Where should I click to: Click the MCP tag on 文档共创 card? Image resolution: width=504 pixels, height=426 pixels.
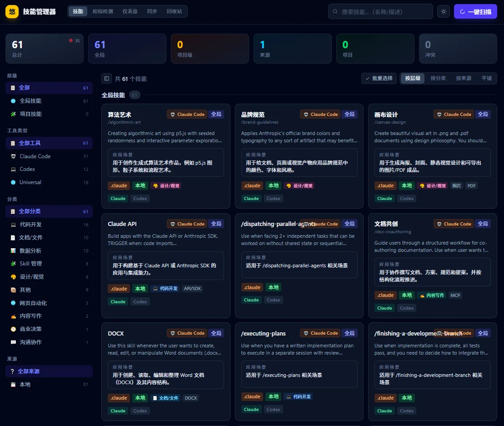click(455, 296)
